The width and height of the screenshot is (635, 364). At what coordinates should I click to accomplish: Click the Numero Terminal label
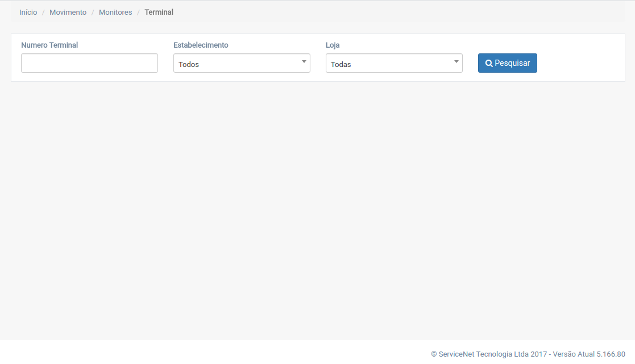point(49,45)
